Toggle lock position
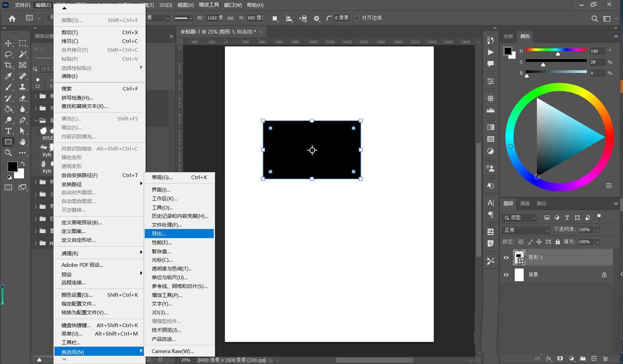 (x=539, y=242)
